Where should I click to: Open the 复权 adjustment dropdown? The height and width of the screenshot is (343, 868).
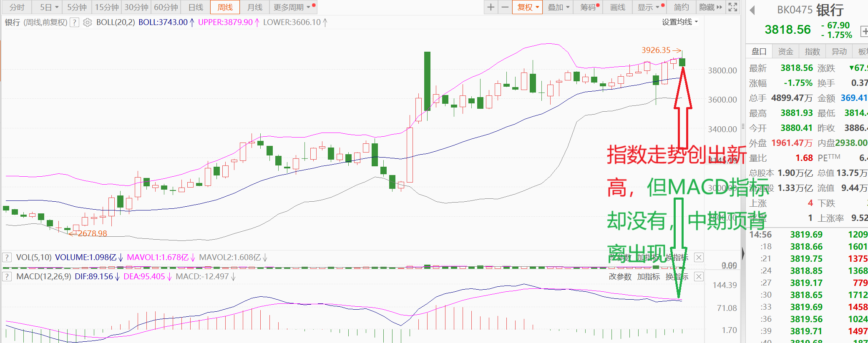coord(528,7)
